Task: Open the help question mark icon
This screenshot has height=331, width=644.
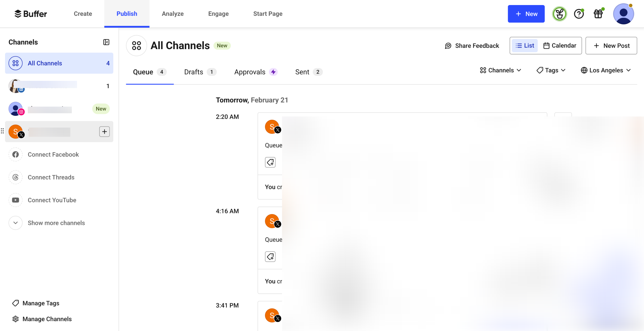Action: click(579, 14)
